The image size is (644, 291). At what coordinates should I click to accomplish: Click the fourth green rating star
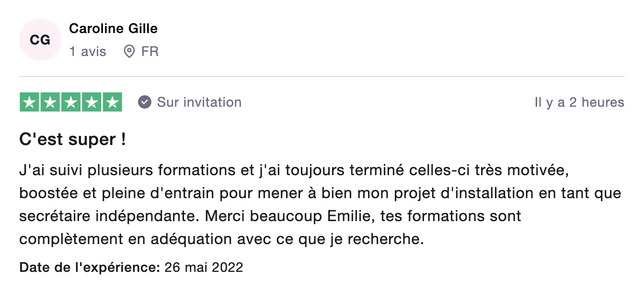pyautogui.click(x=92, y=102)
